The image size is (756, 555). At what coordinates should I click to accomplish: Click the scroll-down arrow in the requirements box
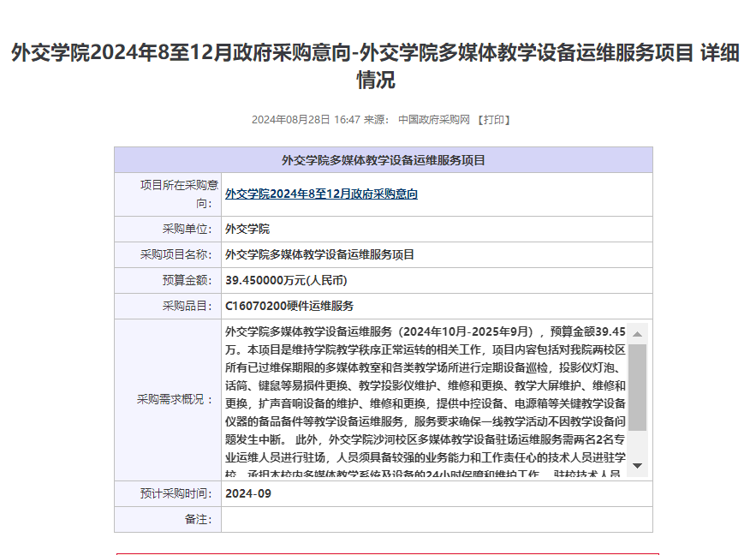(x=637, y=465)
